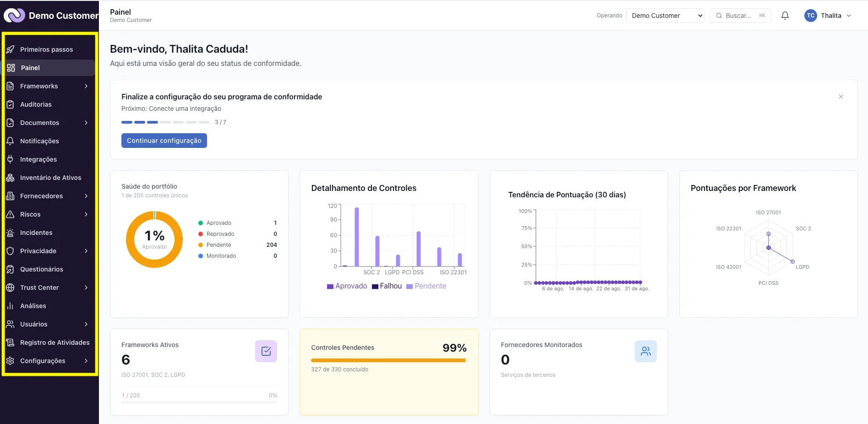Click '327 de 330 concluído' text

[x=339, y=370]
